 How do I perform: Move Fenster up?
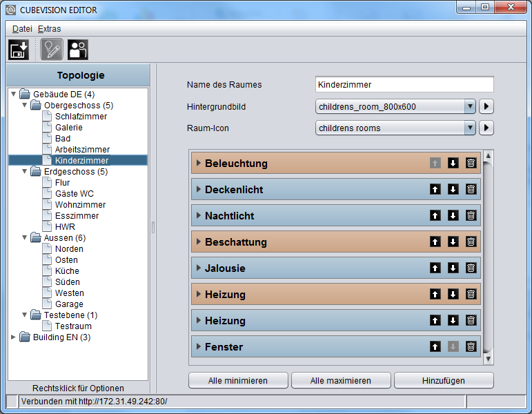tap(435, 347)
